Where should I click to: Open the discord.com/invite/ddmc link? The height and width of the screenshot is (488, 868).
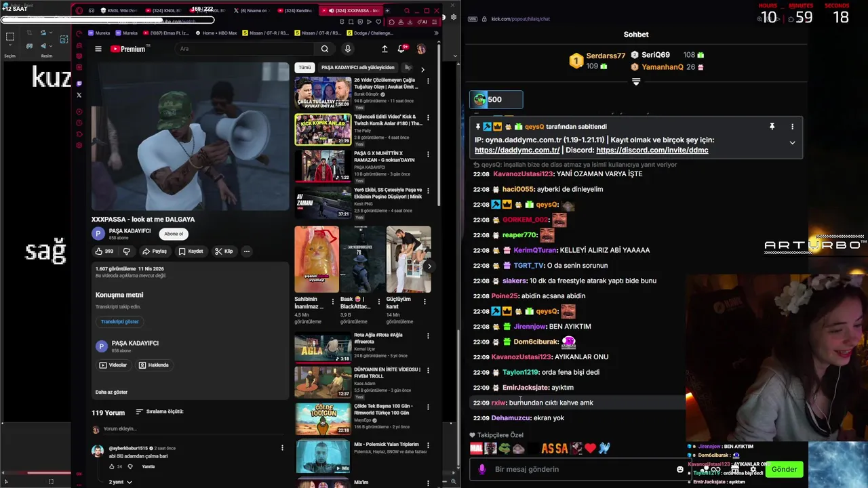[x=652, y=150]
